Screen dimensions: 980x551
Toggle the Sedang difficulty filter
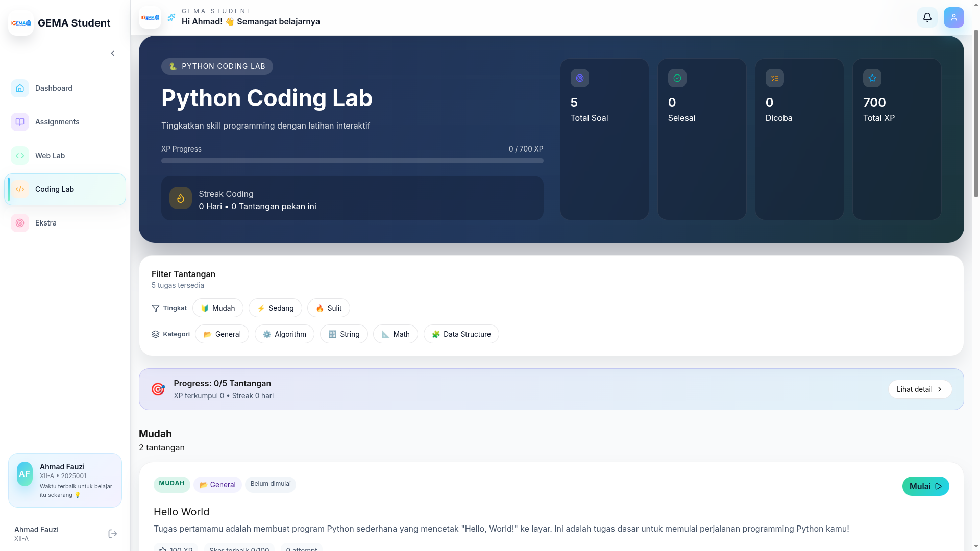point(275,308)
